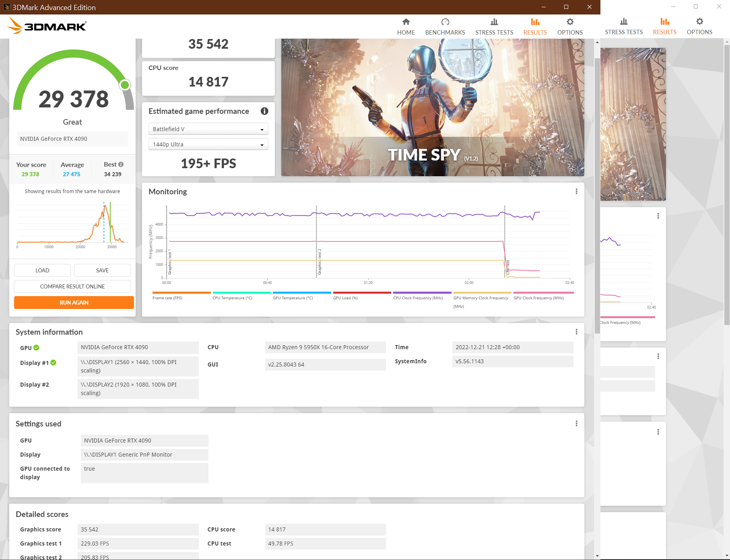
Task: Open the System information three-dot menu
Action: tap(576, 331)
